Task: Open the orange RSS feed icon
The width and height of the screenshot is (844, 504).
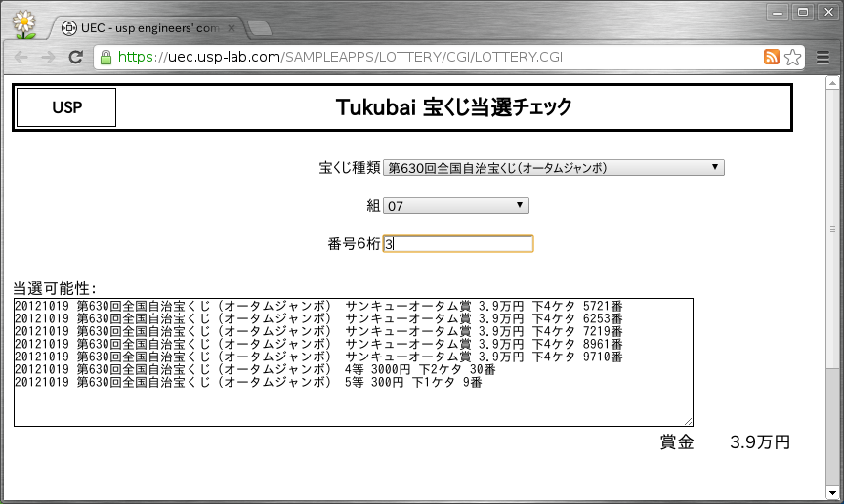Action: (772, 57)
